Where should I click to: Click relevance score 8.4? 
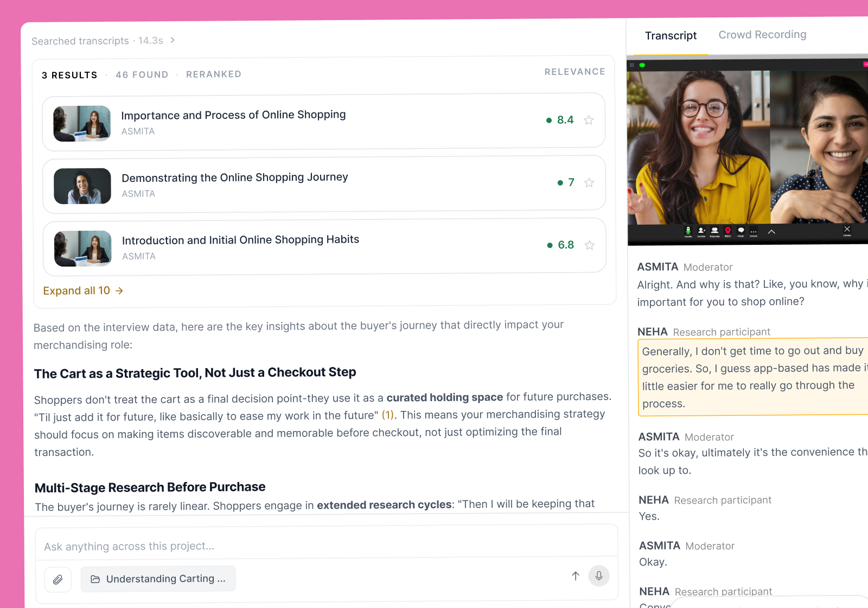(x=565, y=120)
